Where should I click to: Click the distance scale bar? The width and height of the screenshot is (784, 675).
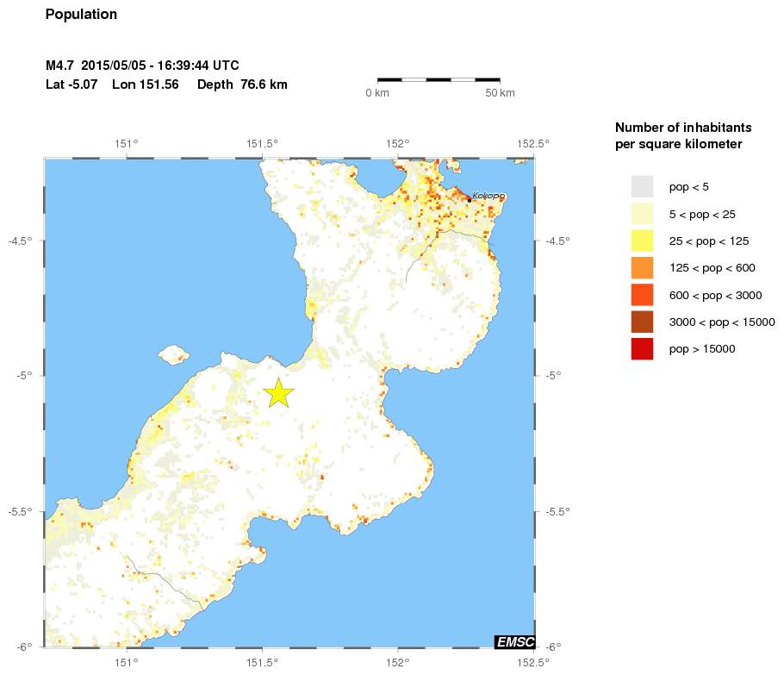click(x=439, y=79)
